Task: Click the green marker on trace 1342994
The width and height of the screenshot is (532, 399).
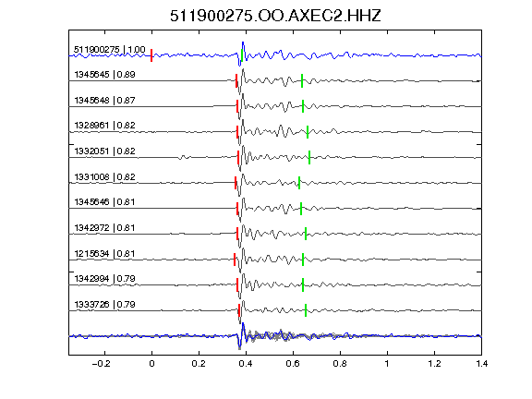Action: point(303,285)
